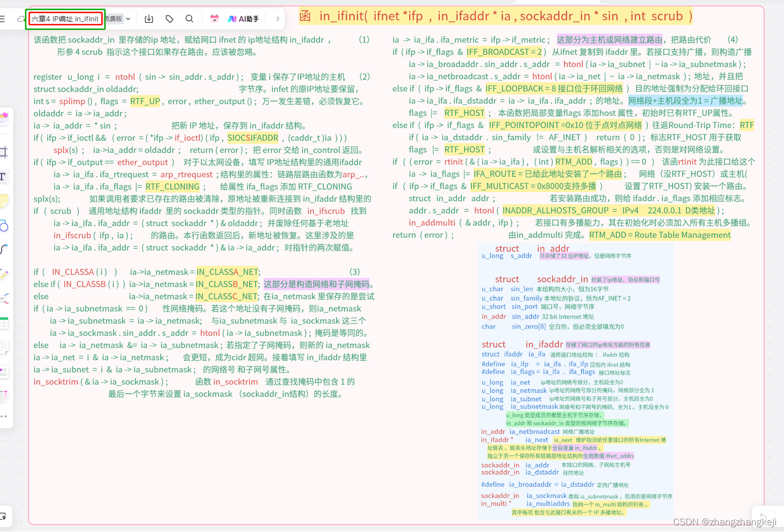784x532 pixels.
Task: Select the red in_ifscrub( ifp, ia ) call
Action: 93,235
